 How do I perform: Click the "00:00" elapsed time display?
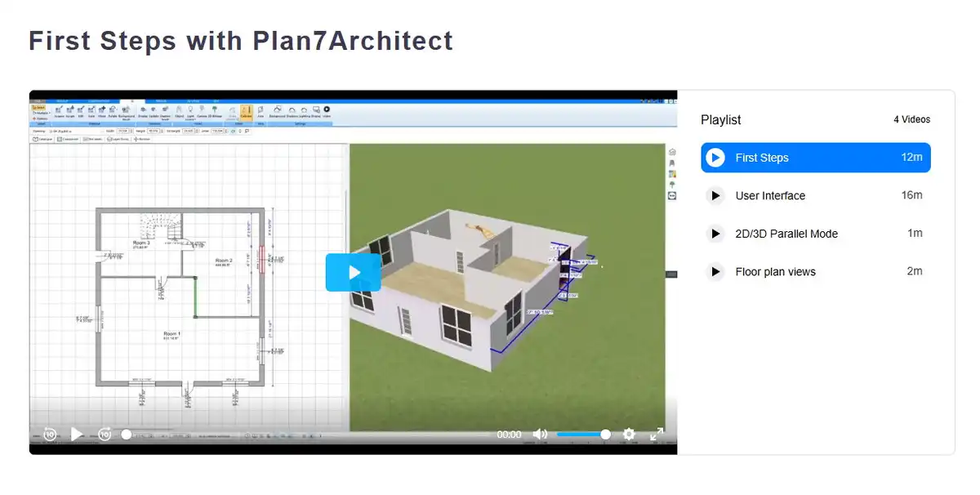[509, 435]
